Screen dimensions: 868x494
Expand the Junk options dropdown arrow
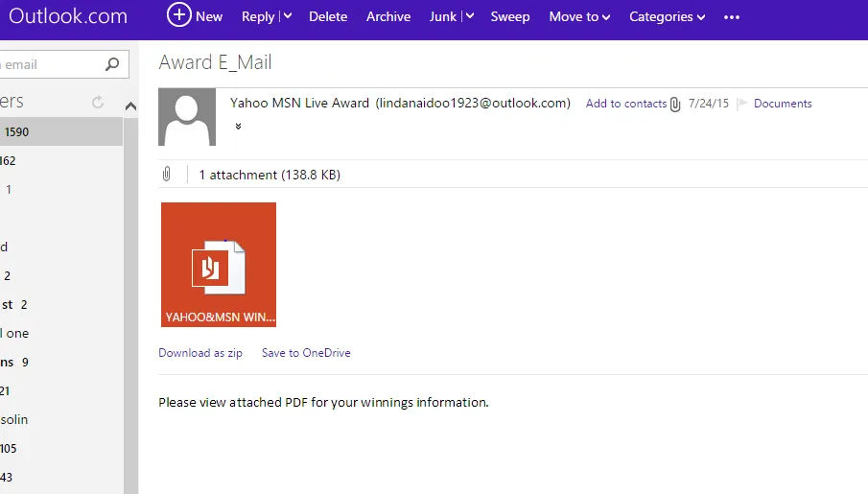pos(469,17)
